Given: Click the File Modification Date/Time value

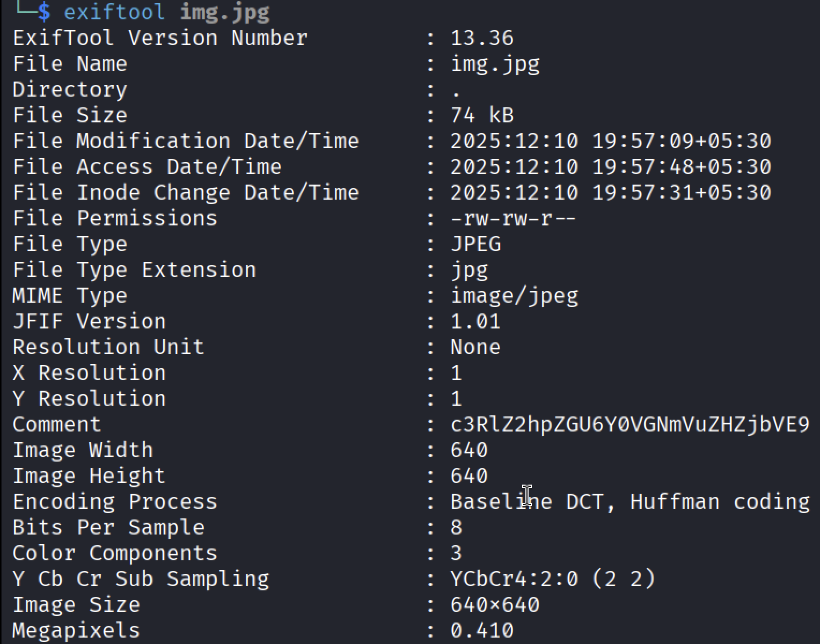Looking at the screenshot, I should pyautogui.click(x=611, y=141).
